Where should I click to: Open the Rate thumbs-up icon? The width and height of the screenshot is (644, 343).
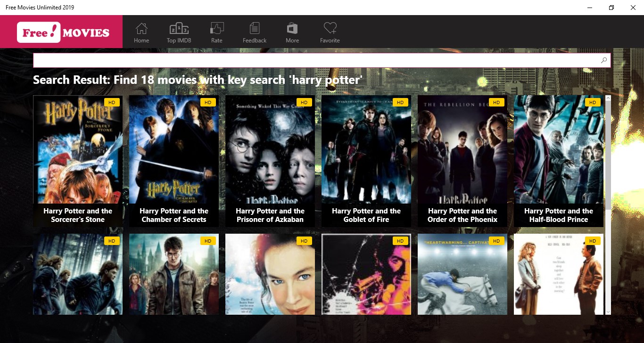pyautogui.click(x=217, y=28)
